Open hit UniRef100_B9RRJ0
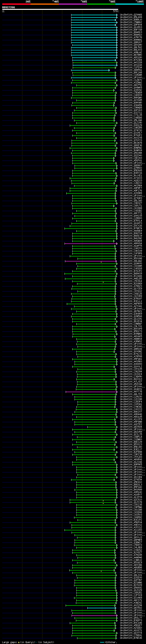 tap(131, 20)
